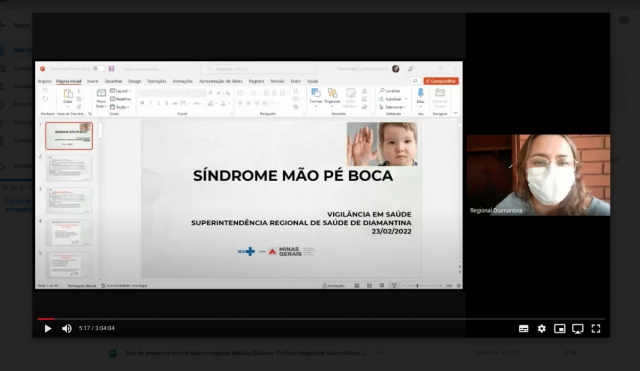The image size is (640, 371).
Task: Click the Undo arrow icon
Action: (45, 91)
